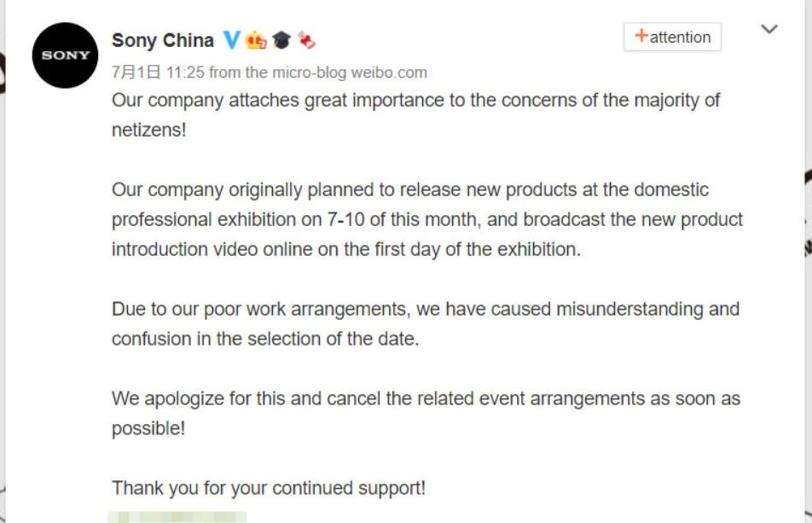Click 'Thank you for your continued support!' text
The height and width of the screenshot is (523, 812).
point(268,488)
